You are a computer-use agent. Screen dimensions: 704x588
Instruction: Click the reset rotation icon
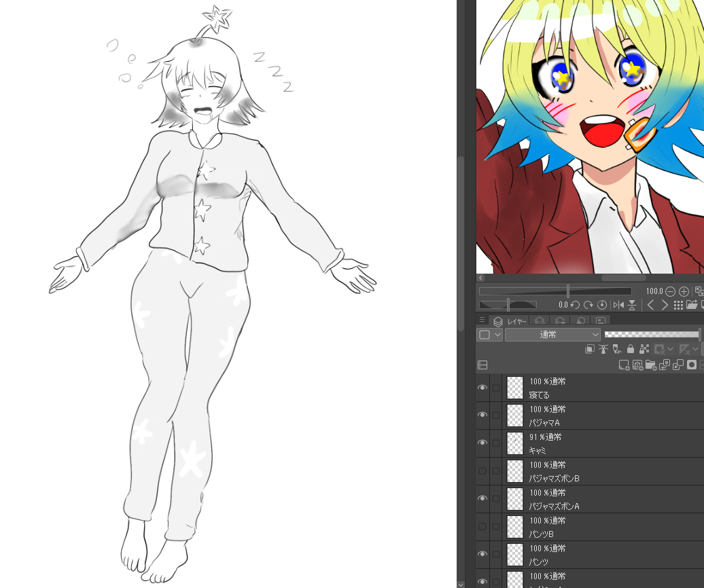602,305
